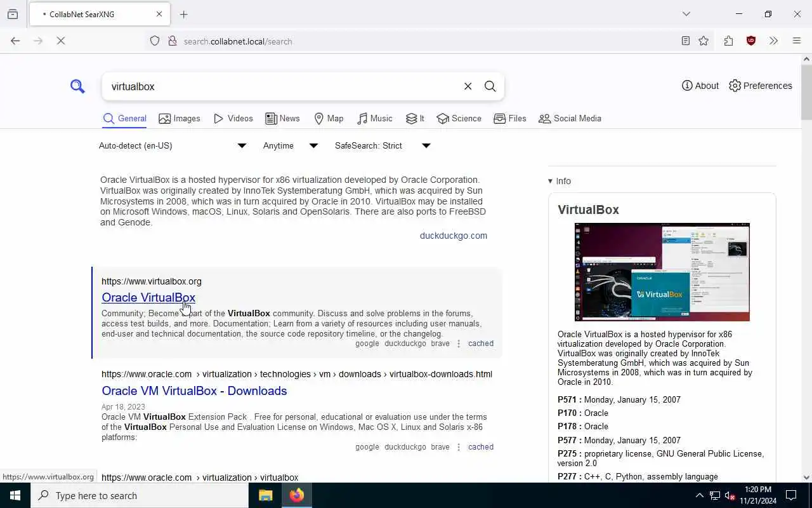The height and width of the screenshot is (508, 812).
Task: Switch to the News tab
Action: tap(282, 119)
